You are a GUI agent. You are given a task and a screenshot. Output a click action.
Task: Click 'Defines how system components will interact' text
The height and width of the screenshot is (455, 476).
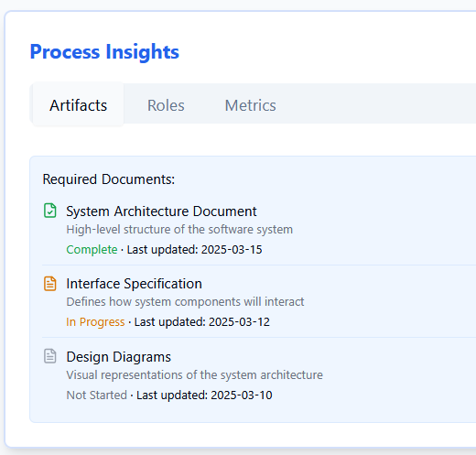coord(185,302)
